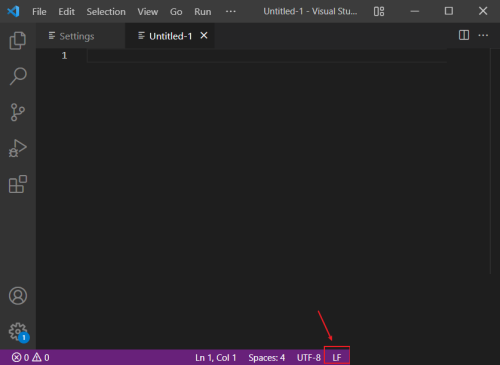This screenshot has height=365, width=500.
Task: Click the VS Code logo icon
Action: (x=13, y=11)
